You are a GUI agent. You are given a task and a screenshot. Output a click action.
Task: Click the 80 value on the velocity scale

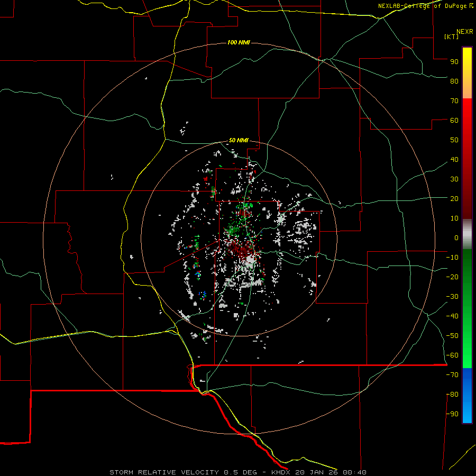454,81
